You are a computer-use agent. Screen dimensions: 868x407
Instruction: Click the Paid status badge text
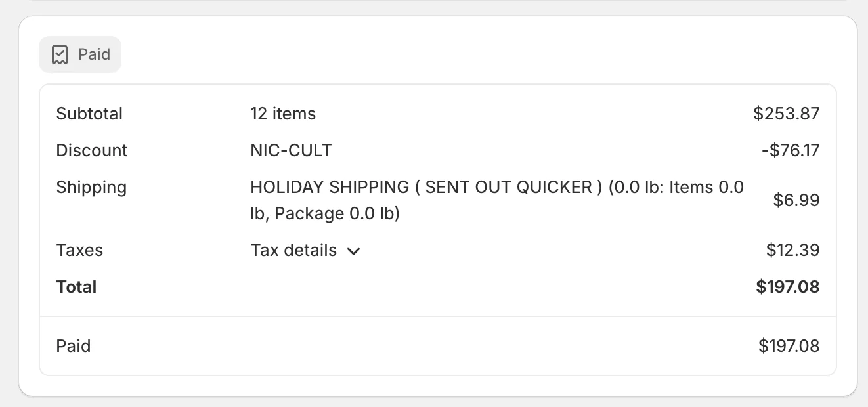click(x=94, y=54)
